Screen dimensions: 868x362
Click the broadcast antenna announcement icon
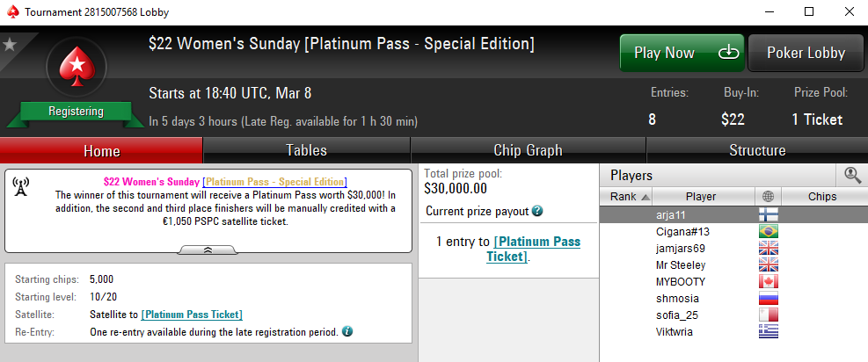coord(20,187)
